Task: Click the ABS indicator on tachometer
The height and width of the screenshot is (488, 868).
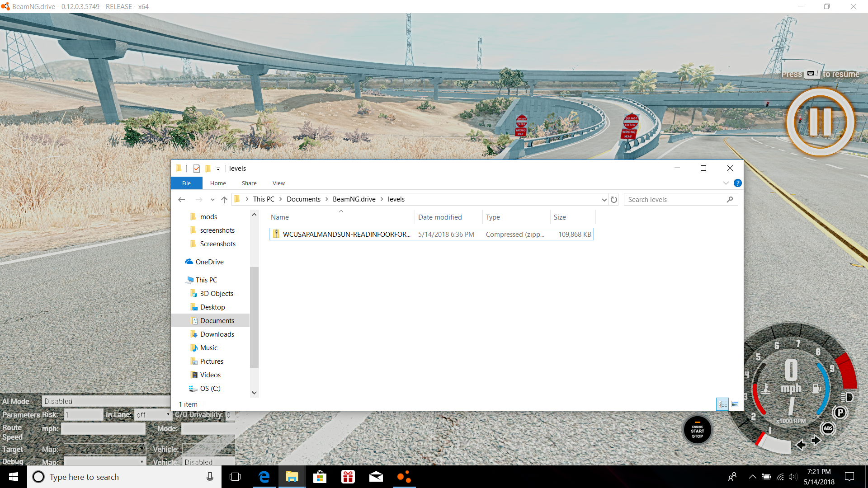Action: click(x=828, y=428)
